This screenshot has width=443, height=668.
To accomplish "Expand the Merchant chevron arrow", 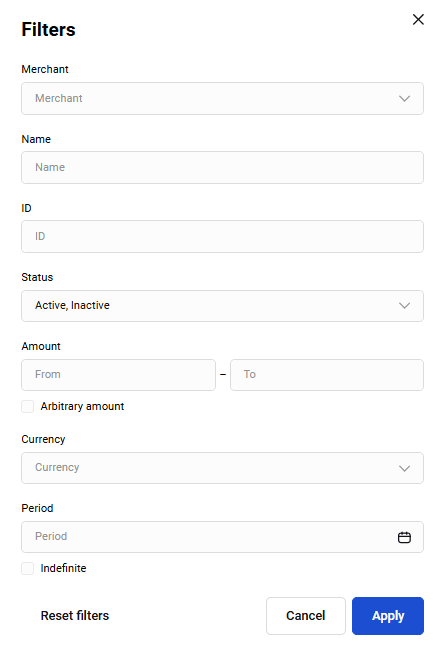I will pyautogui.click(x=404, y=98).
